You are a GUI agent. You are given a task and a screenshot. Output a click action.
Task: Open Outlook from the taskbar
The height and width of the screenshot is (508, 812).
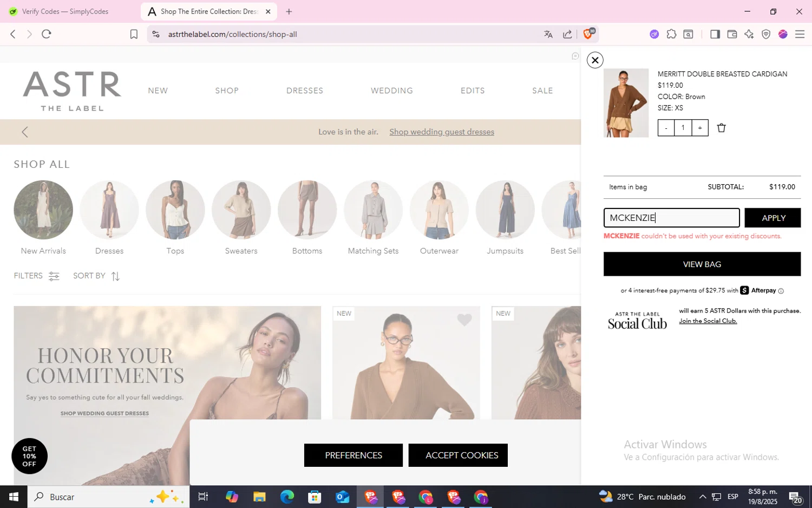[x=343, y=497]
